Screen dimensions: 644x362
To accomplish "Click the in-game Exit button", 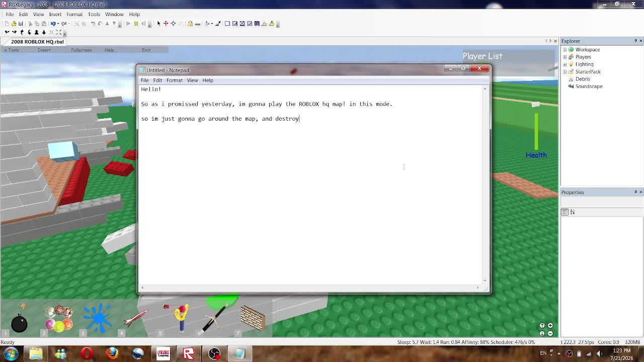I will pyautogui.click(x=146, y=50).
